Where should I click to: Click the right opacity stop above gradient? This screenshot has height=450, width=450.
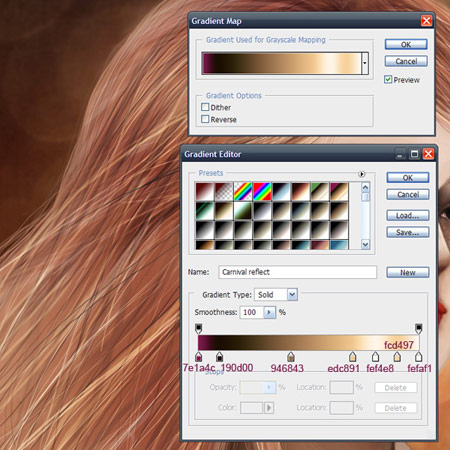click(419, 328)
